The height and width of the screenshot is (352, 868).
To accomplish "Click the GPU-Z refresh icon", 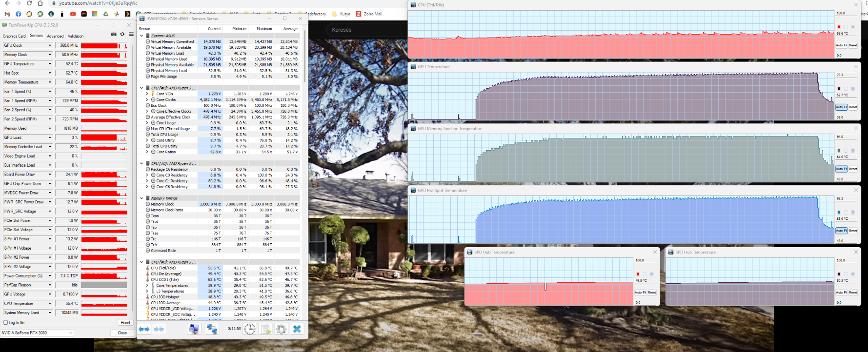I will 122,35.
